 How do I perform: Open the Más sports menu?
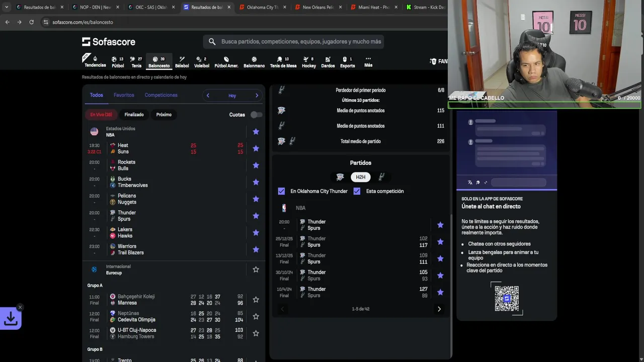point(368,62)
